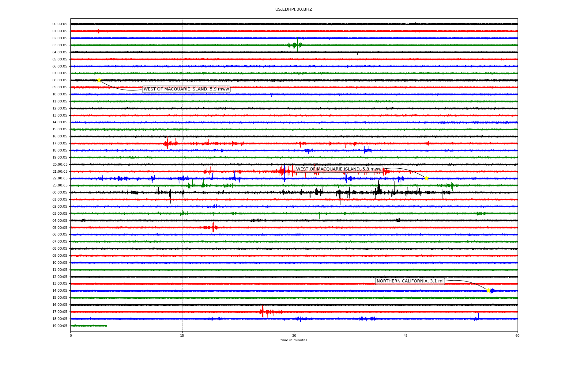The width and height of the screenshot is (588, 368).
Task: Click the star on the 14:00:05 blue trace
Action: [x=488, y=290]
